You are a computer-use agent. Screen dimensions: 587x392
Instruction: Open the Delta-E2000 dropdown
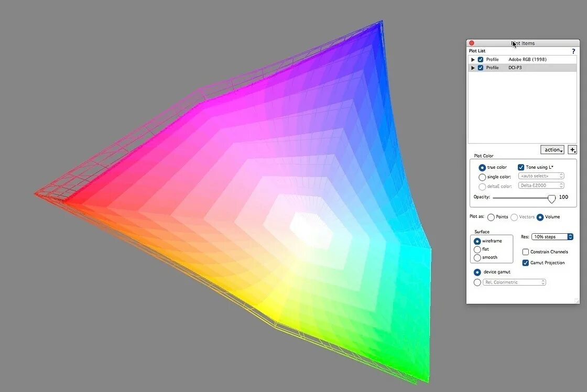541,186
